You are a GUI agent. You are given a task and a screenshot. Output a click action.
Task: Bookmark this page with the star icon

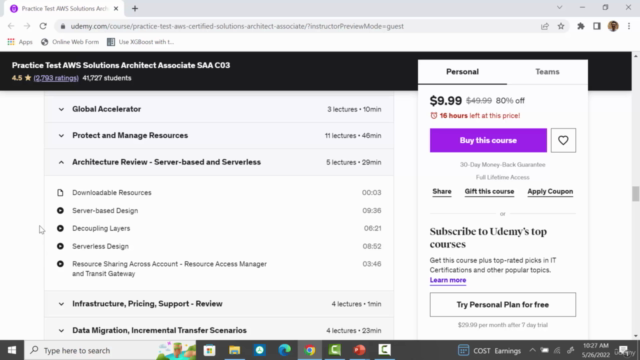pyautogui.click(x=561, y=26)
